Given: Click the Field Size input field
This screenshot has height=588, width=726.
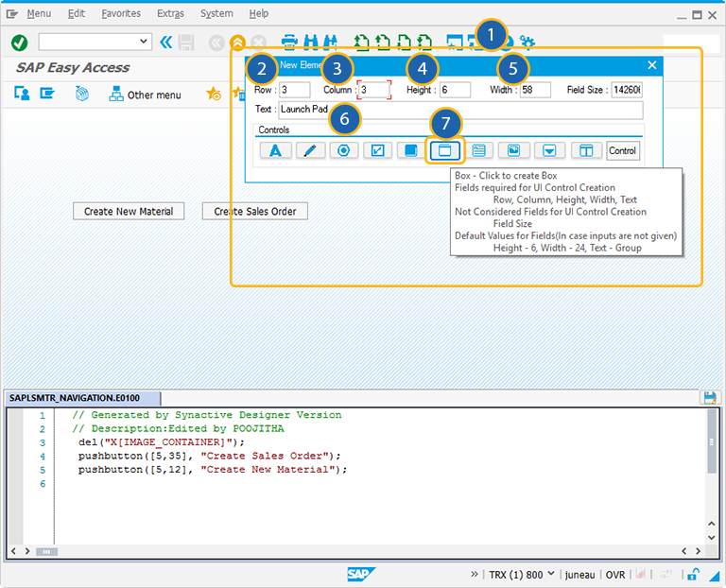Looking at the screenshot, I should pyautogui.click(x=627, y=90).
